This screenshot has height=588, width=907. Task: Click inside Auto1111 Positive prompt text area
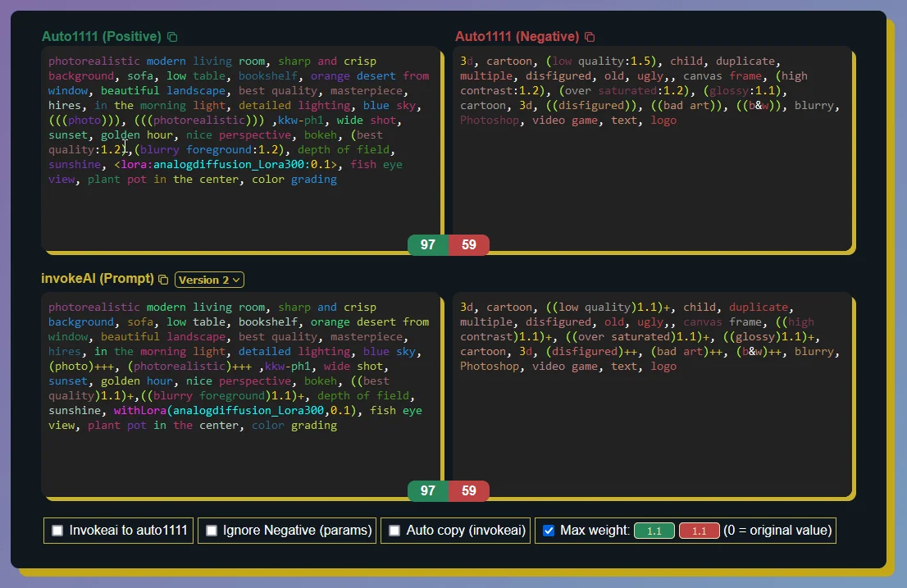240,149
